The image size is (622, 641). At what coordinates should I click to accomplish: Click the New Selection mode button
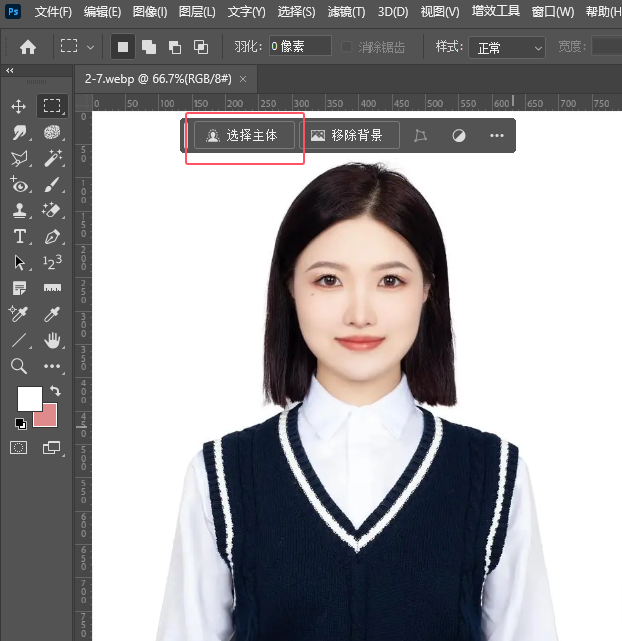[123, 47]
